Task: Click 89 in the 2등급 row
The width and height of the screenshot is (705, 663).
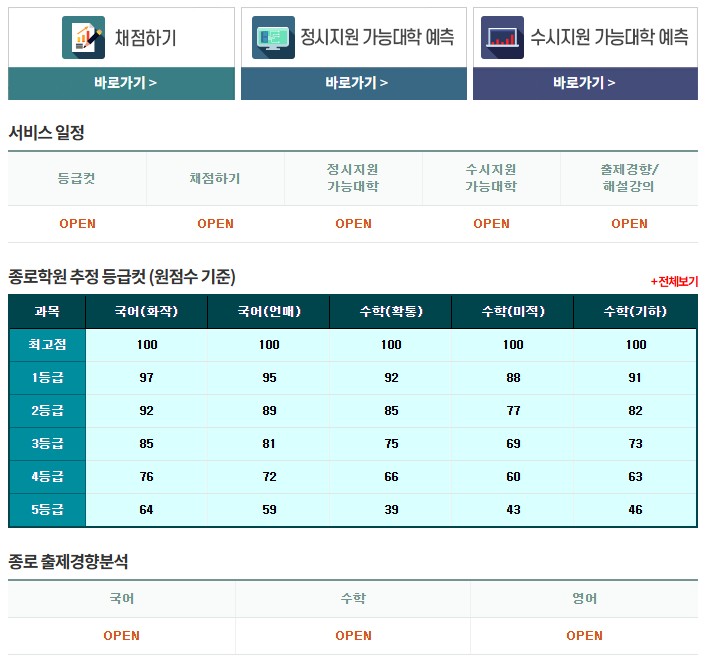Action: [269, 411]
